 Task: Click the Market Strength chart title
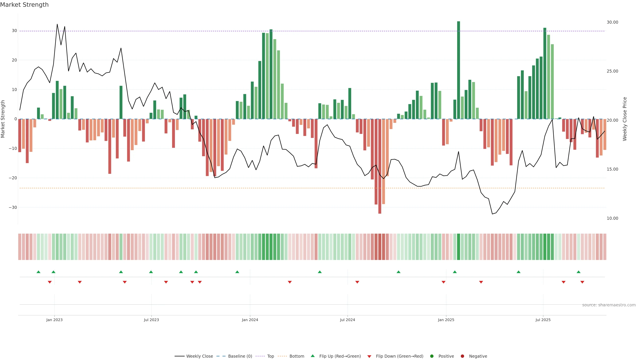click(24, 5)
